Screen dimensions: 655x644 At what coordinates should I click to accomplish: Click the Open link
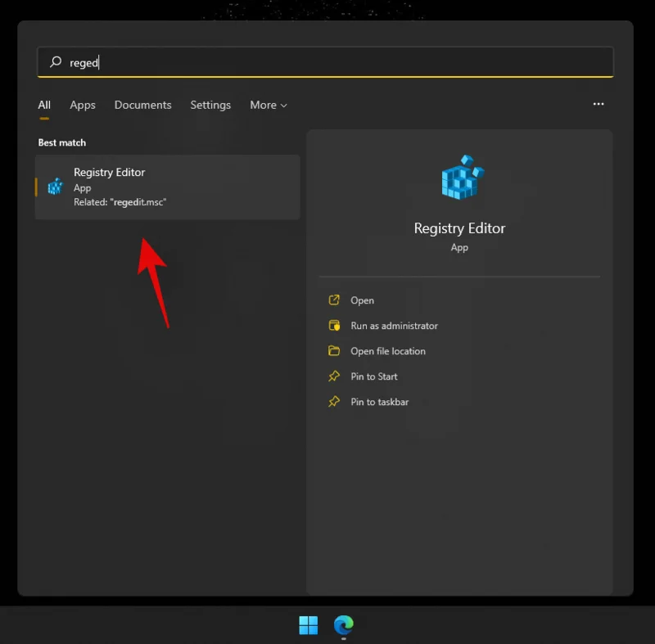pyautogui.click(x=361, y=300)
